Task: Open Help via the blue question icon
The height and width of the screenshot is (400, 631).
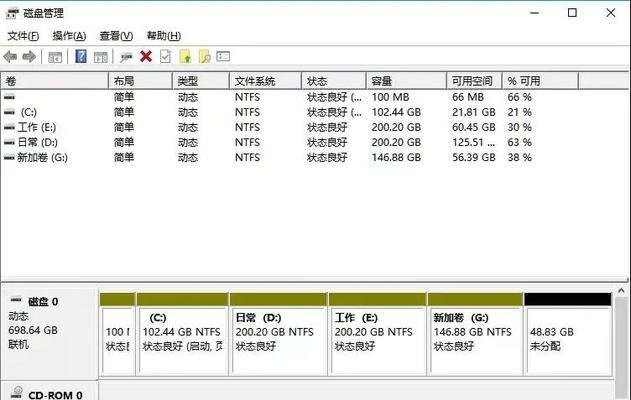Action: point(81,56)
